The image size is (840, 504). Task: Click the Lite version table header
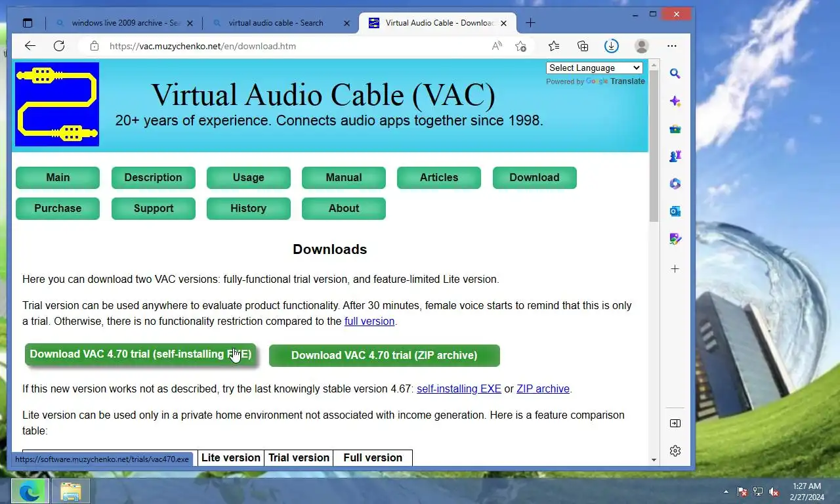pyautogui.click(x=231, y=457)
